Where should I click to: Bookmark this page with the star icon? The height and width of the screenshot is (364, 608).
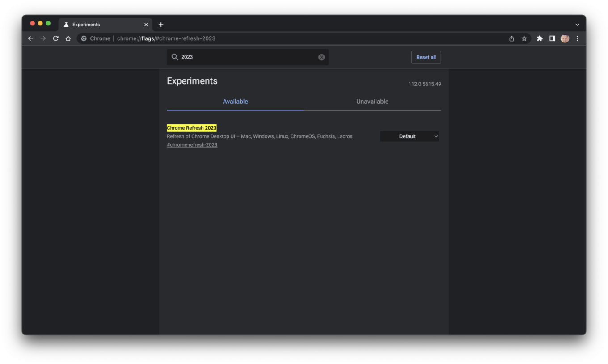tap(524, 38)
